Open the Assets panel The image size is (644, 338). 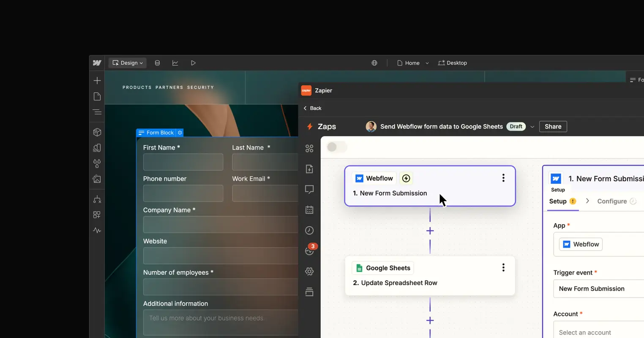(97, 179)
